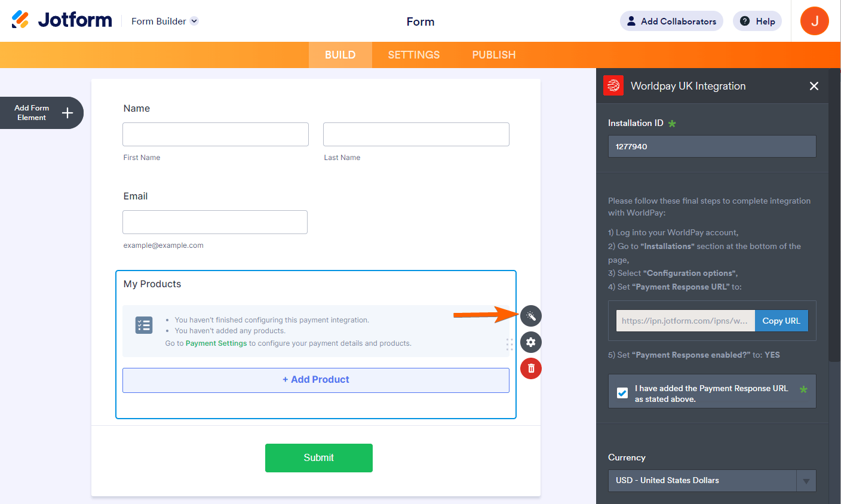This screenshot has width=841, height=504.
Task: Click the example@example.com hint text
Action: (163, 245)
